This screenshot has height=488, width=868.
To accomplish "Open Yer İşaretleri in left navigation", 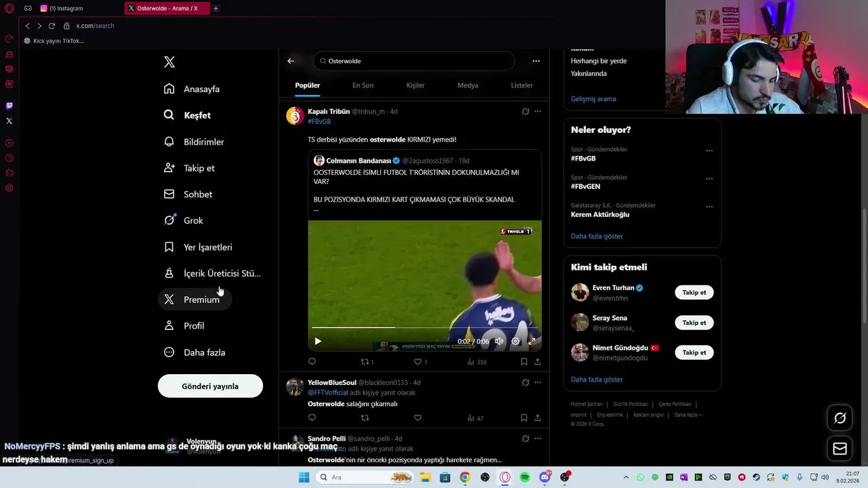I will click(198, 247).
